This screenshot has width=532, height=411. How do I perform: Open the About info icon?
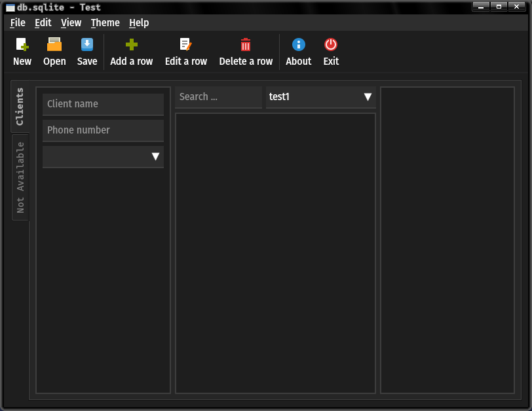click(299, 45)
